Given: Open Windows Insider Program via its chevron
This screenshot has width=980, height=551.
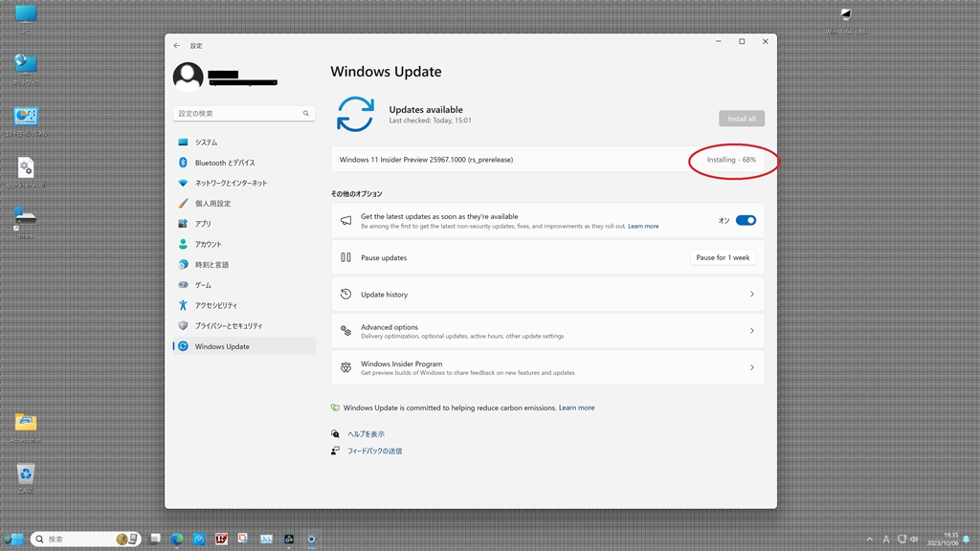Looking at the screenshot, I should click(x=752, y=367).
